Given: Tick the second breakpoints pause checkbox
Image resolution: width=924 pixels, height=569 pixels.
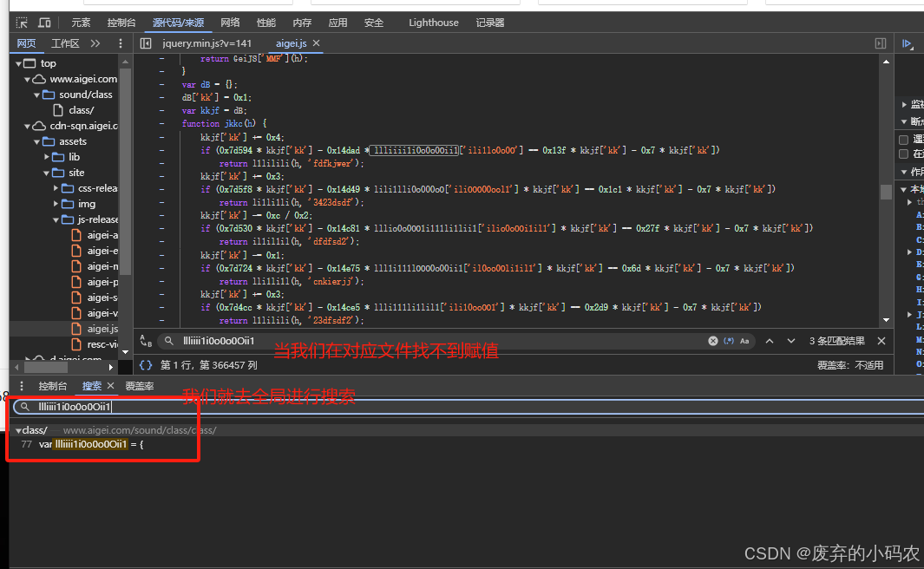Looking at the screenshot, I should click(x=903, y=154).
